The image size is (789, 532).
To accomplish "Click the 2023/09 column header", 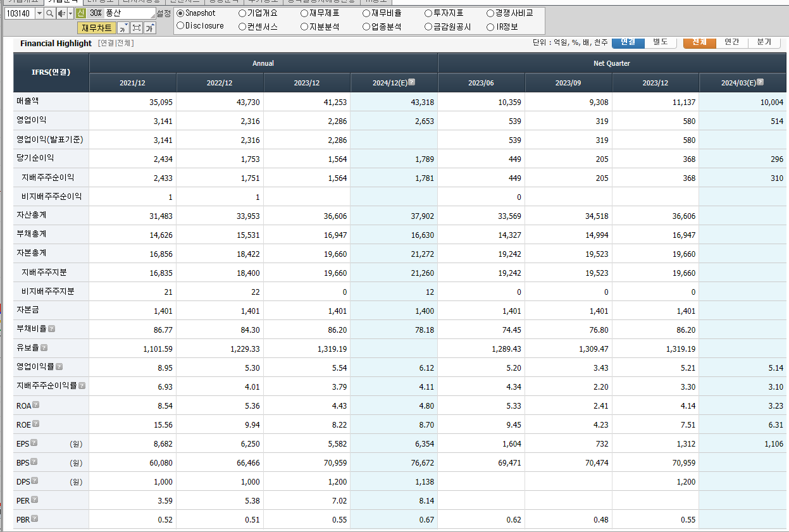I will (568, 83).
